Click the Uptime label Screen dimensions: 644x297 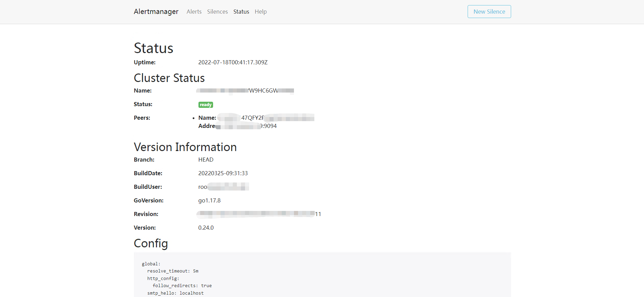[145, 62]
